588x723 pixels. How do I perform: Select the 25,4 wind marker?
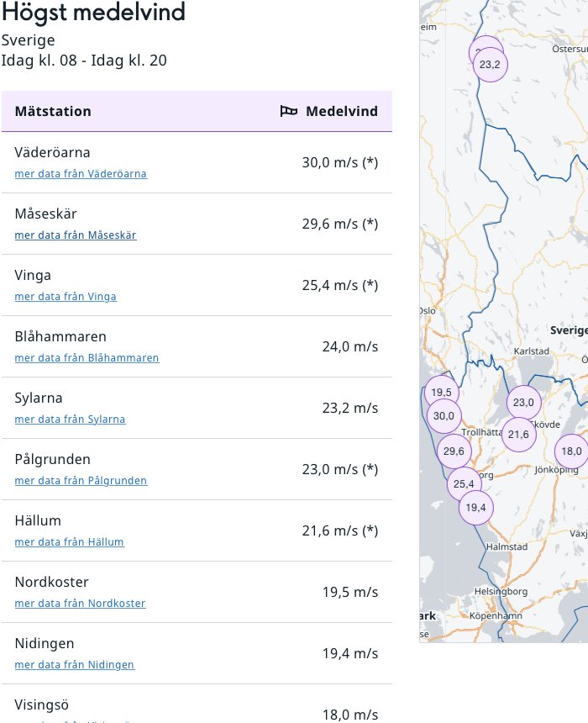click(464, 483)
